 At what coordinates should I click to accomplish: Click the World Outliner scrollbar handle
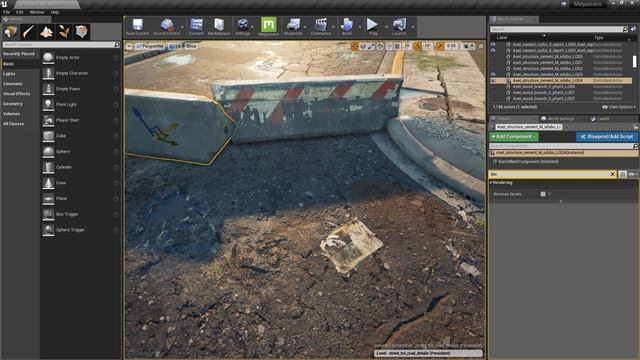coord(634,61)
